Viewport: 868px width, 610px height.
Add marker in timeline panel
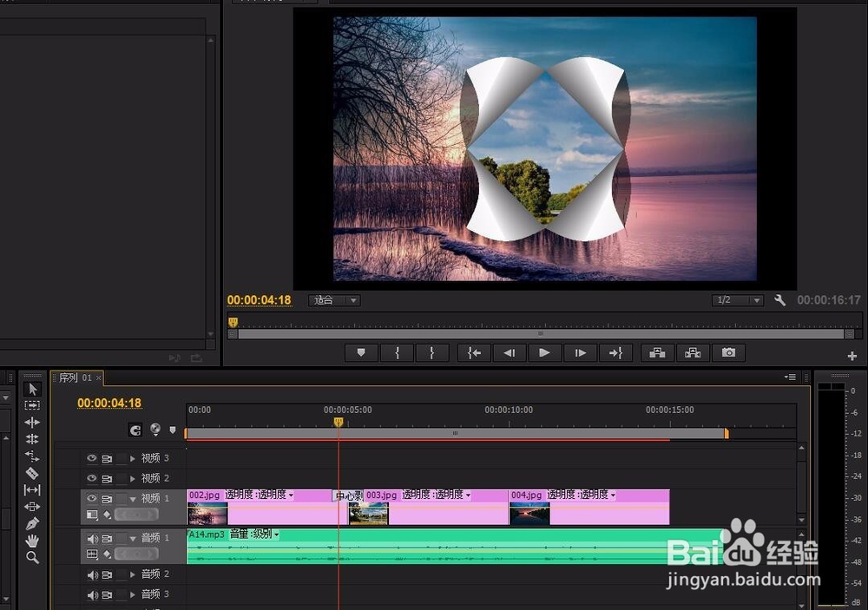pyautogui.click(x=173, y=430)
